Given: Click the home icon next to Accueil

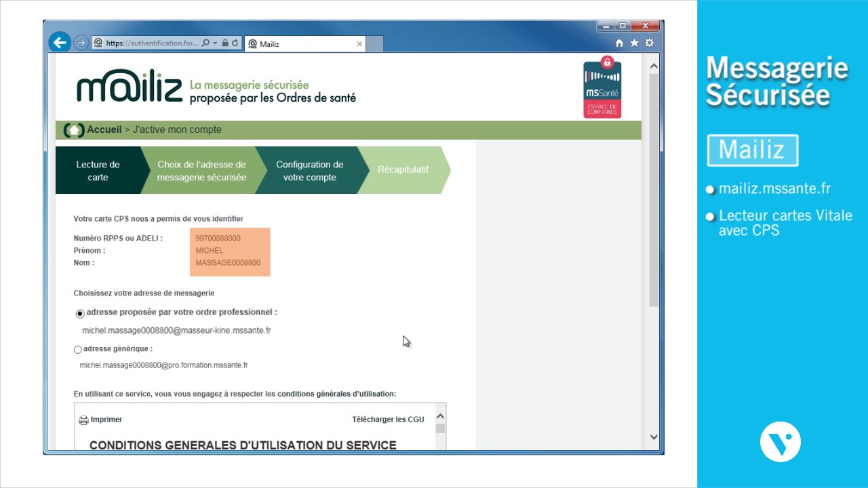Looking at the screenshot, I should pos(74,129).
